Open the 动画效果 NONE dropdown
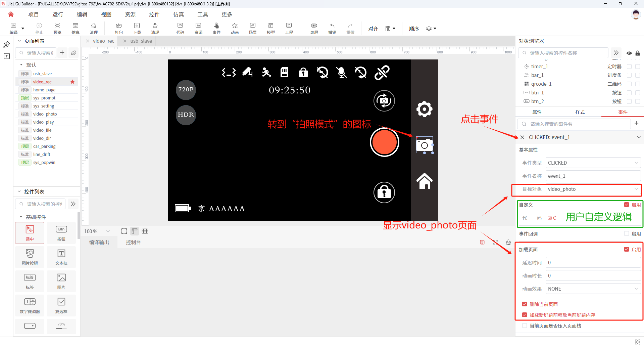The image size is (644, 346). pos(593,289)
